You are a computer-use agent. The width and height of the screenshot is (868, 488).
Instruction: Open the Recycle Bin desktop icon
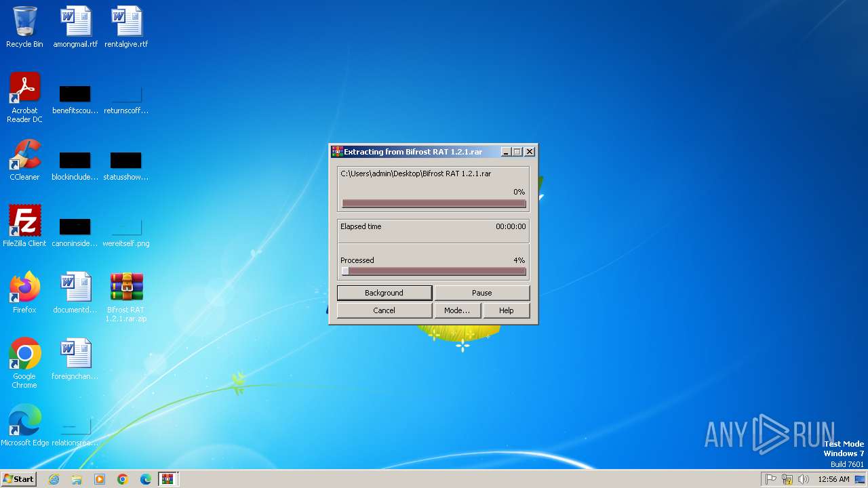tap(24, 27)
